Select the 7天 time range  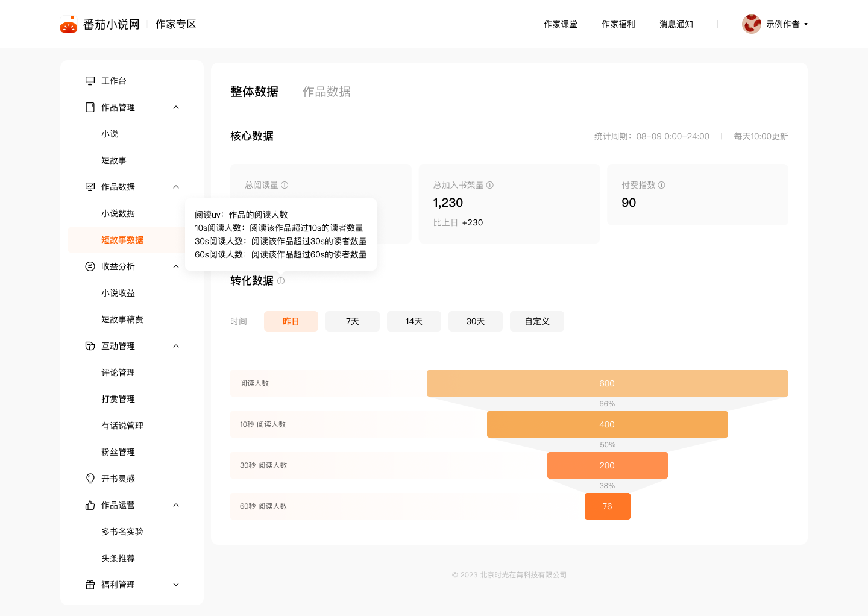pyautogui.click(x=353, y=321)
